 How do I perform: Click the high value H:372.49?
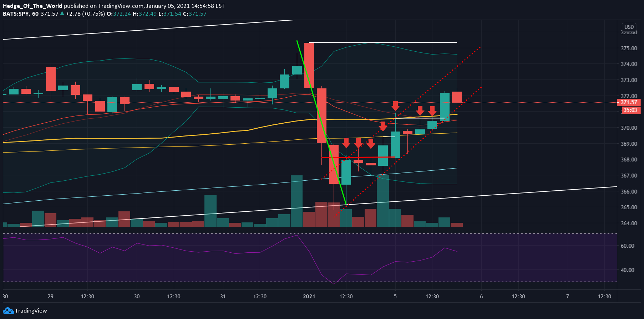tap(144, 14)
